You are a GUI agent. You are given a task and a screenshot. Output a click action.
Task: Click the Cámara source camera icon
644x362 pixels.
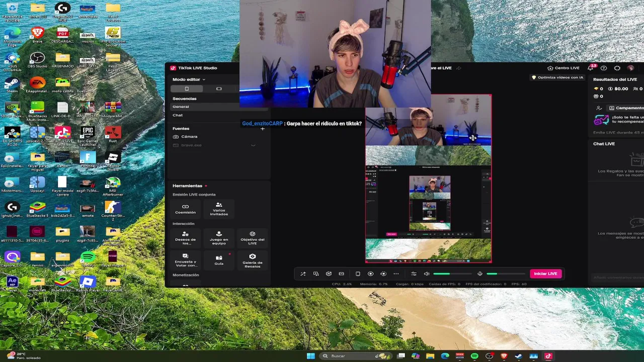point(176,137)
